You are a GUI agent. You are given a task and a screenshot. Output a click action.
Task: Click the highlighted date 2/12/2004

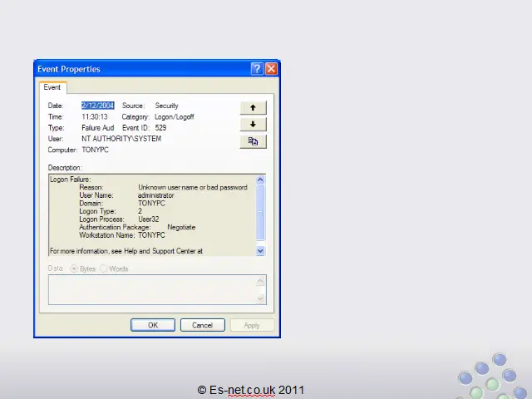pos(98,106)
